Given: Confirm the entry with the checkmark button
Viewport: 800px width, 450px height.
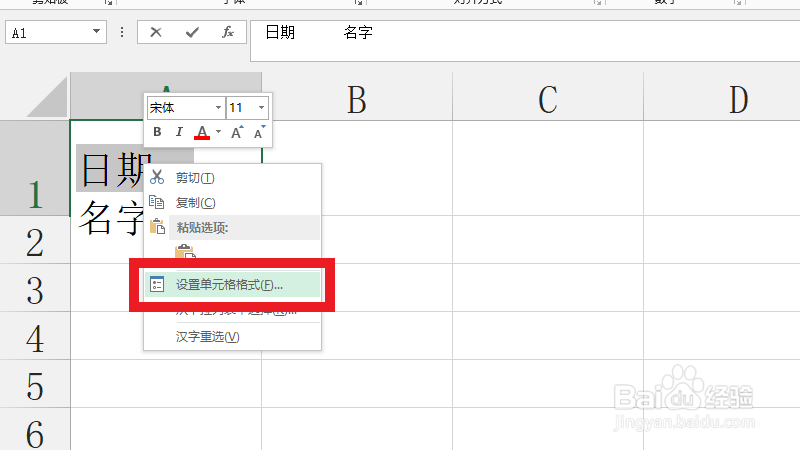Looking at the screenshot, I should pyautogui.click(x=192, y=32).
